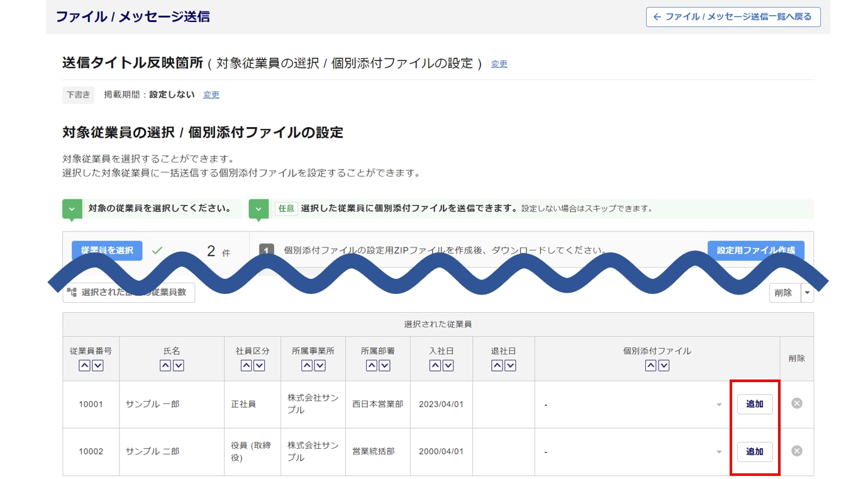Sort 入社日 column ascending
The width and height of the screenshot is (868, 479).
point(435,366)
